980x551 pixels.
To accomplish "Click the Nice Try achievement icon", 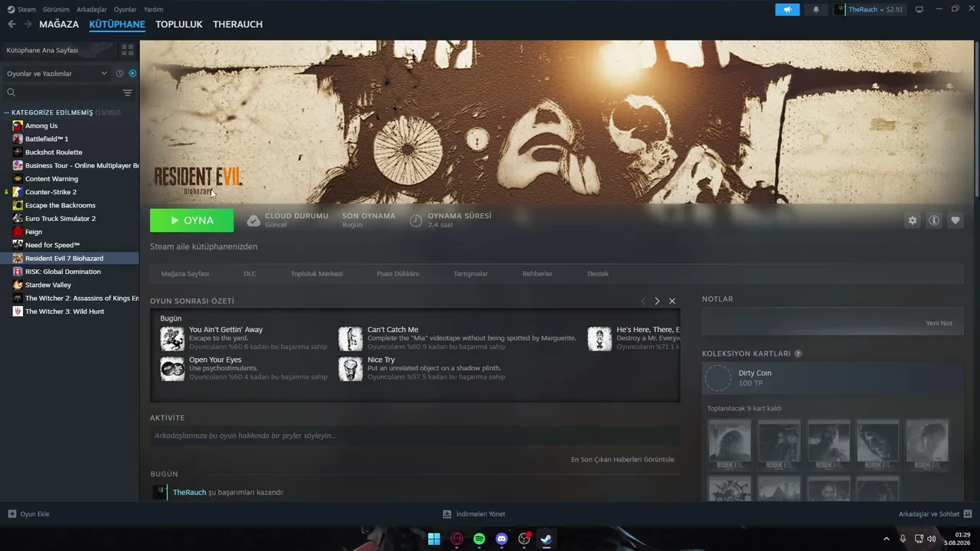I will pyautogui.click(x=351, y=369).
